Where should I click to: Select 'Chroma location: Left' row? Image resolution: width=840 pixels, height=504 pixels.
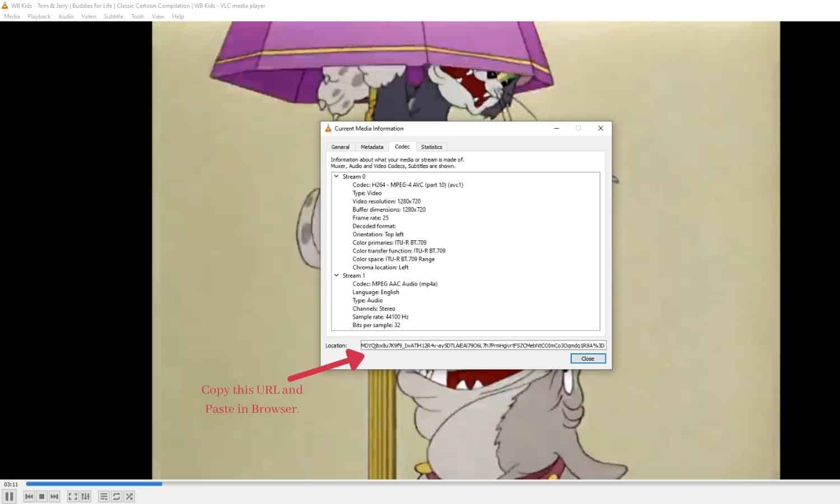click(381, 268)
